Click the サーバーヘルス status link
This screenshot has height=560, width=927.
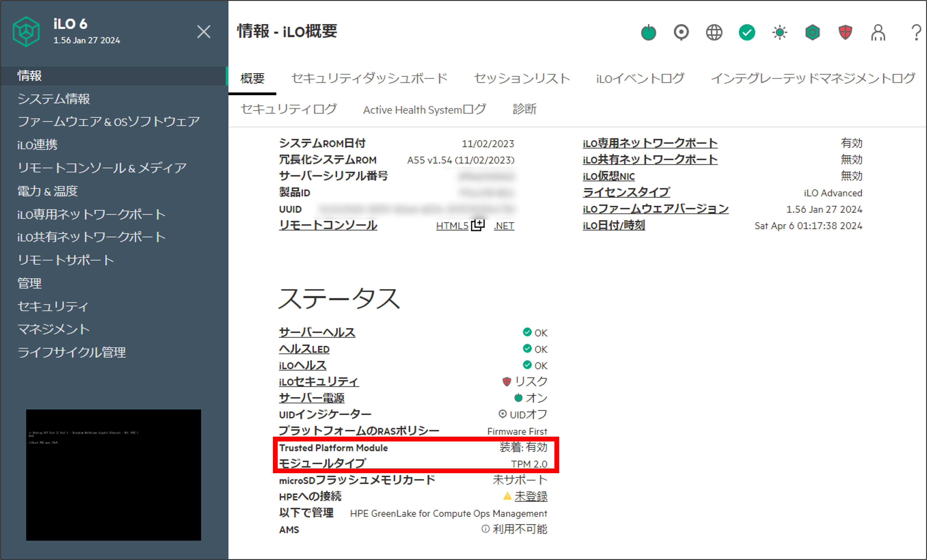point(317,333)
